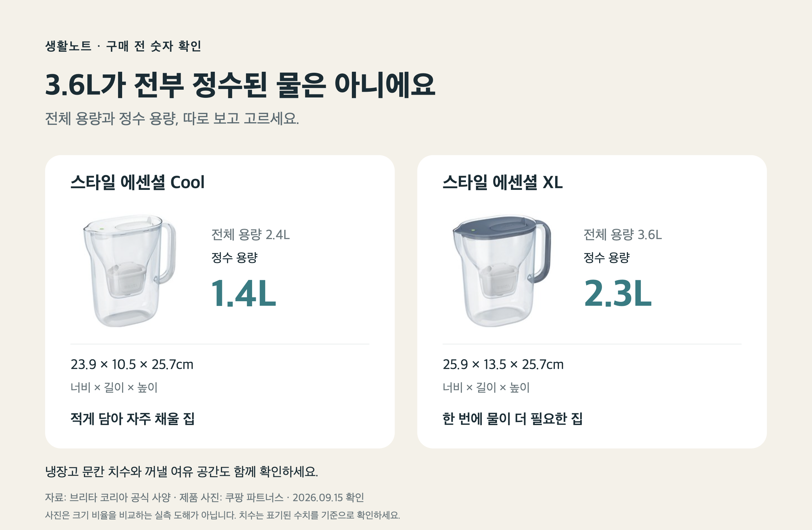
Task: Click dimensions 23.9 × 10.5 × 25.7cm
Action: click(x=132, y=365)
